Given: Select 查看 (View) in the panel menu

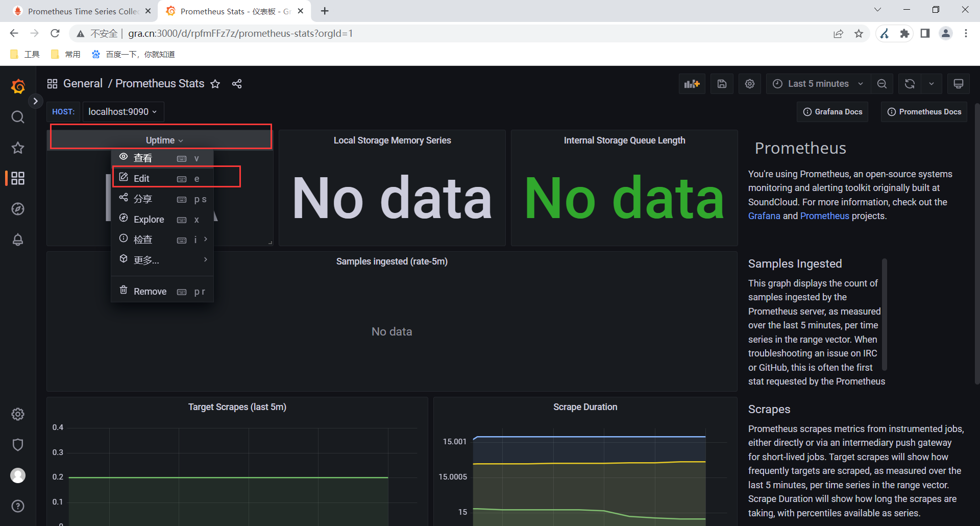Looking at the screenshot, I should coord(162,158).
